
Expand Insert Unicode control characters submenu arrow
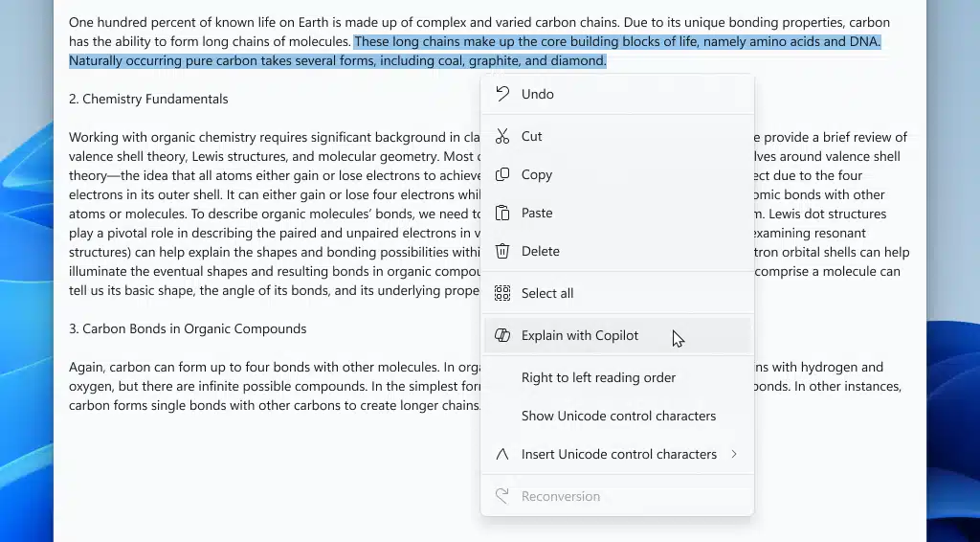734,454
